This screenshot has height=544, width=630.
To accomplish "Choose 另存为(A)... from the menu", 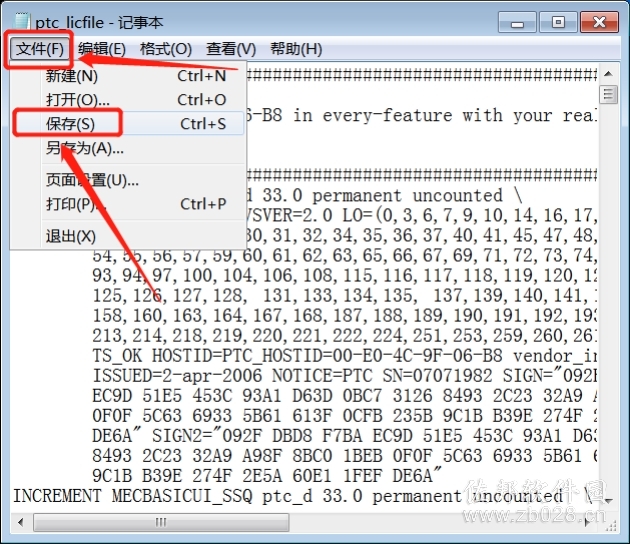I will (136, 148).
